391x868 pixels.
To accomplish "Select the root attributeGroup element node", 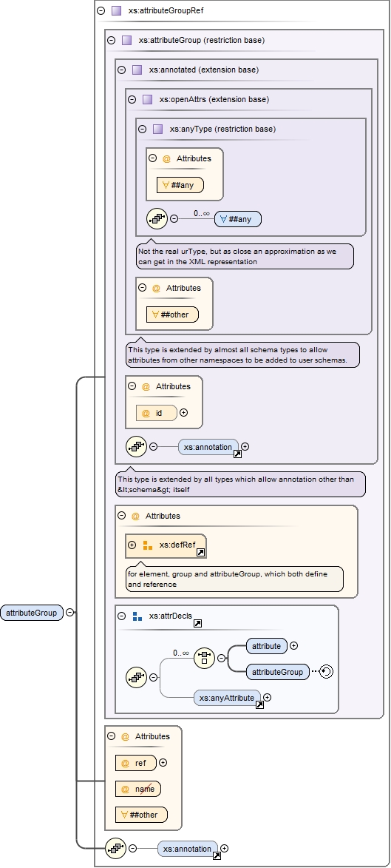I will point(32,612).
